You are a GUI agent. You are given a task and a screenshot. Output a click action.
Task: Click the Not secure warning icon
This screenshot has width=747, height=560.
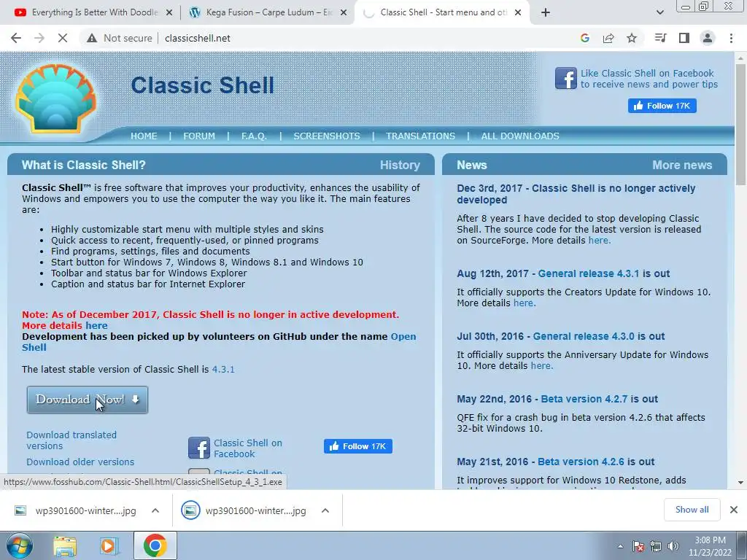coord(92,38)
